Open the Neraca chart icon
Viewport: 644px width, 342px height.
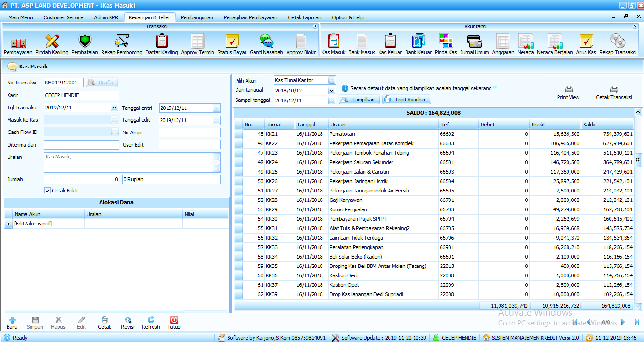coord(525,42)
